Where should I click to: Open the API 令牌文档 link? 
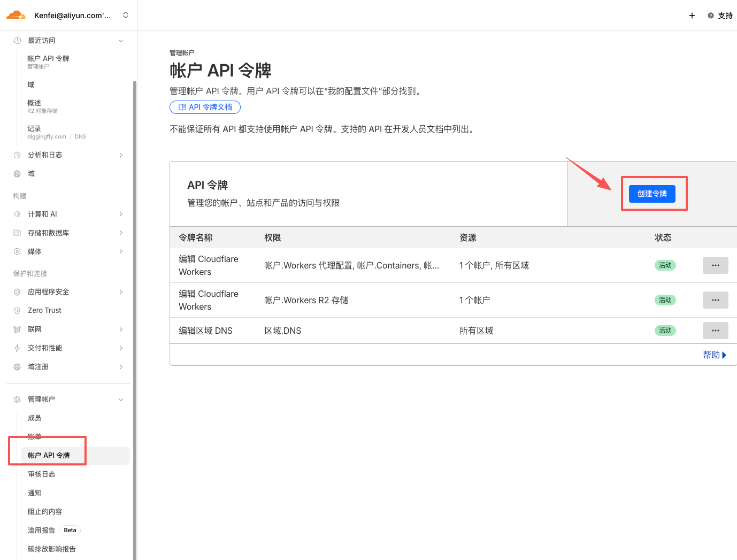tap(205, 107)
